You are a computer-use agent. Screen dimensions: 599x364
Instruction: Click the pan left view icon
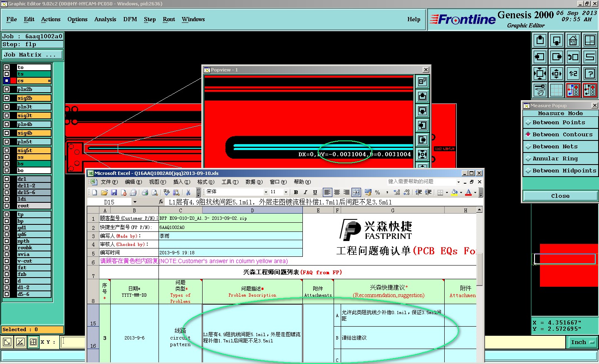pos(540,57)
